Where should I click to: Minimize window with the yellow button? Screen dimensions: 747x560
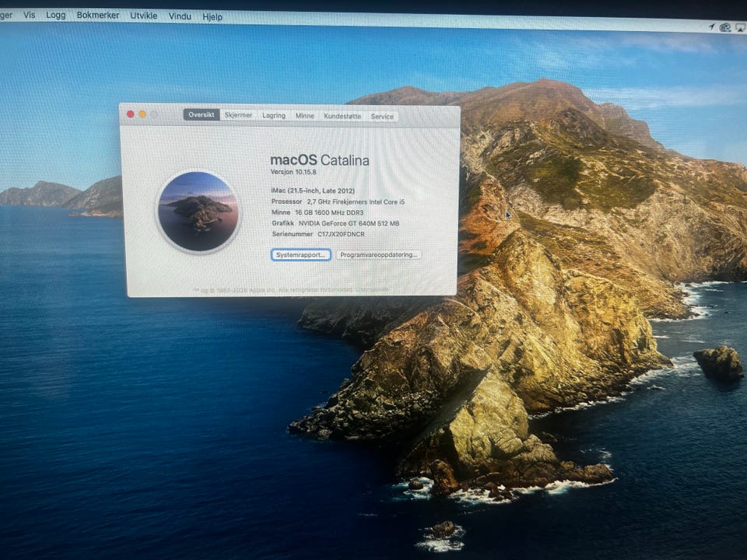142,114
